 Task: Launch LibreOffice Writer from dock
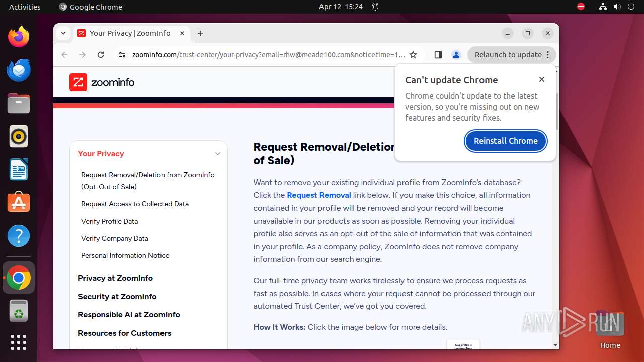[x=19, y=169]
